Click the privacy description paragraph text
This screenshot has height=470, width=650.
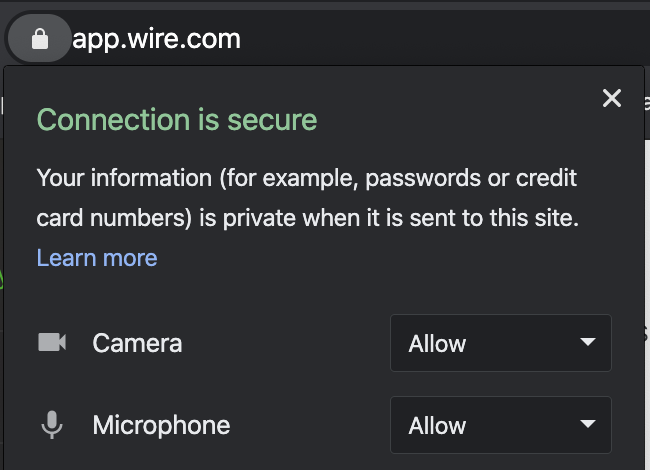[307, 198]
